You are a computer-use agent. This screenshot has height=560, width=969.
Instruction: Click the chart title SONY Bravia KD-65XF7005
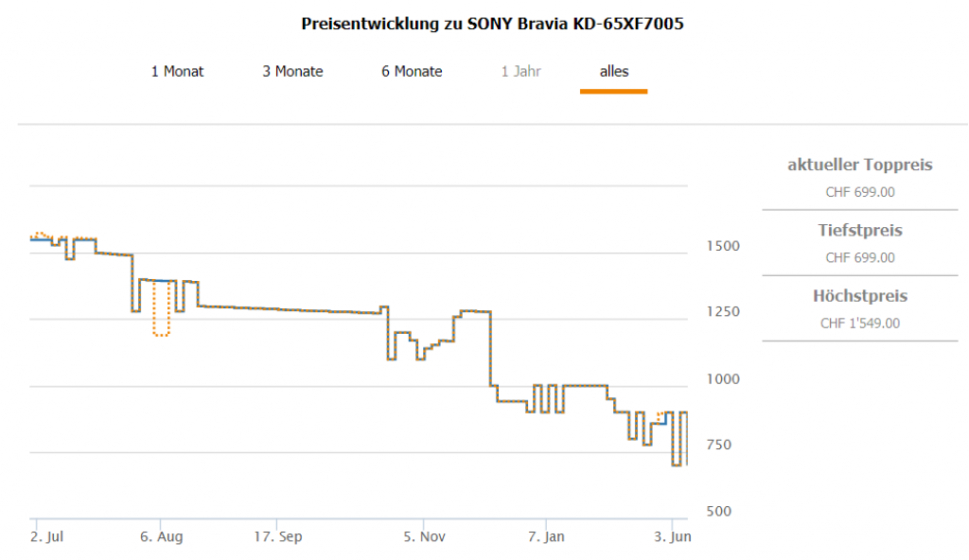492,24
